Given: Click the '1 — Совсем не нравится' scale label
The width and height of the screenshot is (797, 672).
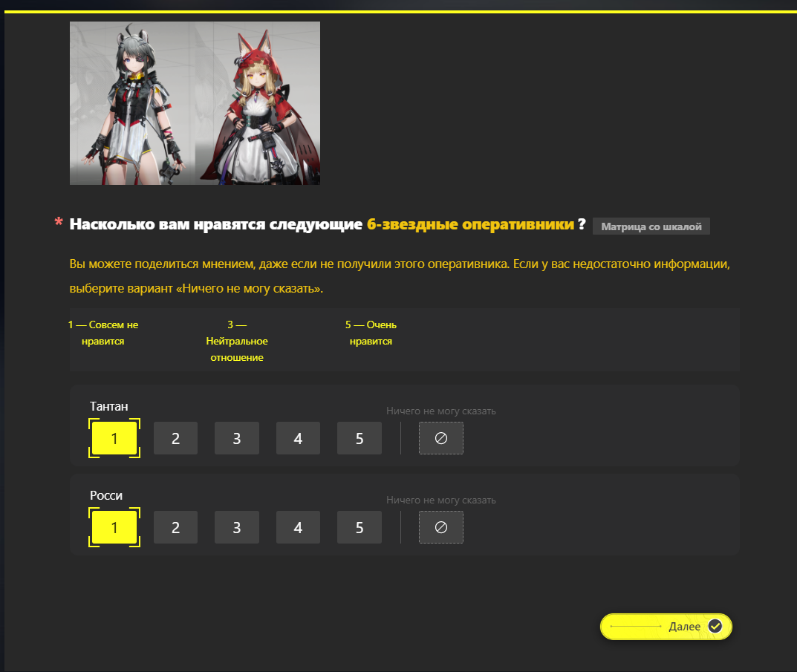Looking at the screenshot, I should (103, 333).
